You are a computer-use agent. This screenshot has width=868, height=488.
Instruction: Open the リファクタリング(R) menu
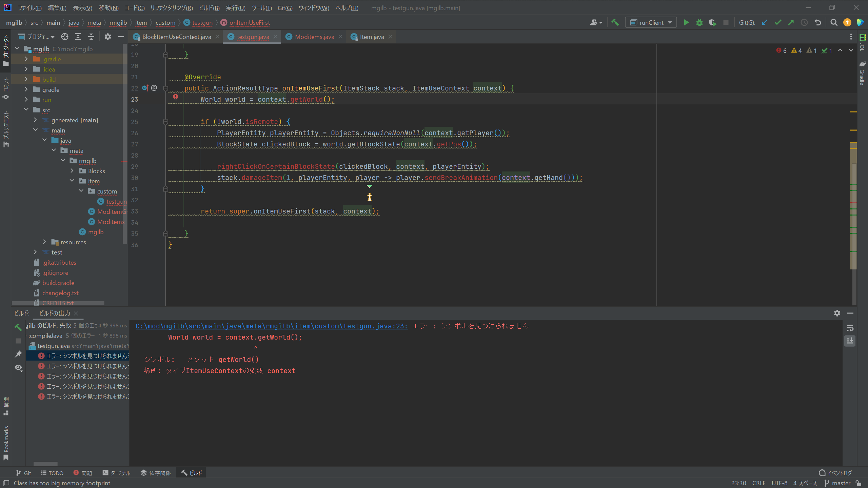coord(171,8)
